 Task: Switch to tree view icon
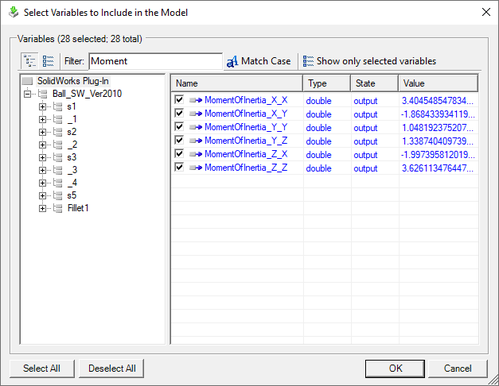click(x=30, y=61)
